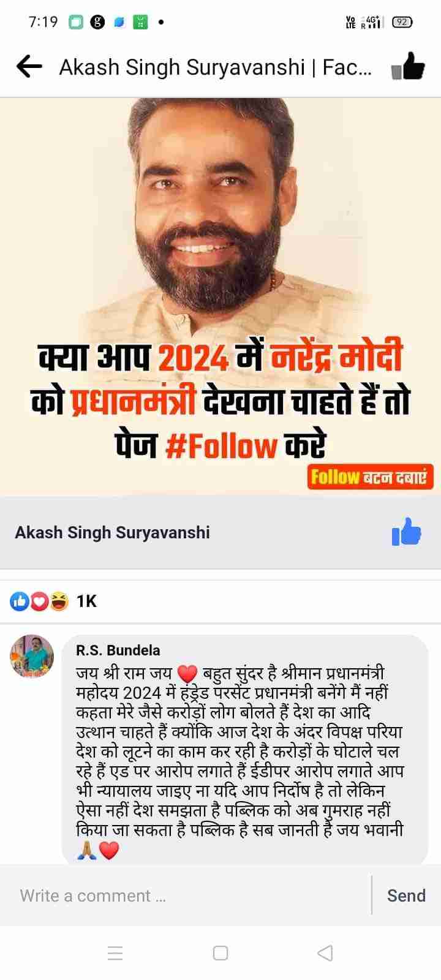Image resolution: width=441 pixels, height=980 pixels.
Task: Like Akash Singh Suryavanshi page with blue thumb
Action: coord(406,532)
